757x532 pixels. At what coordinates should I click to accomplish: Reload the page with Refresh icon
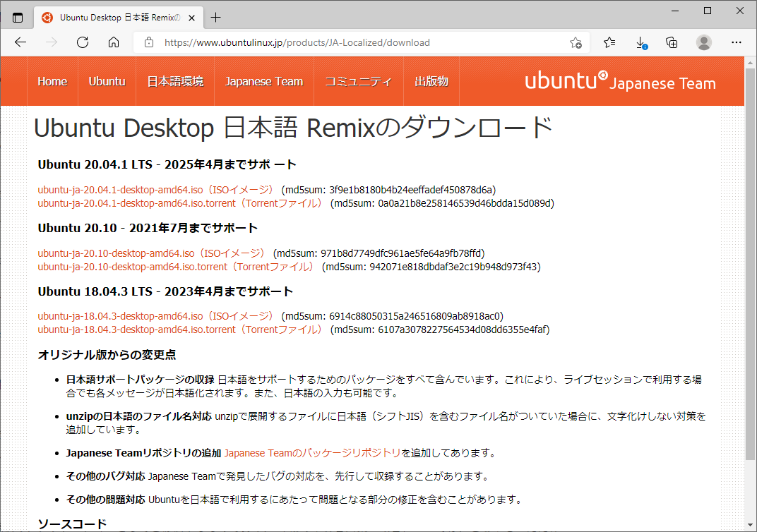83,42
